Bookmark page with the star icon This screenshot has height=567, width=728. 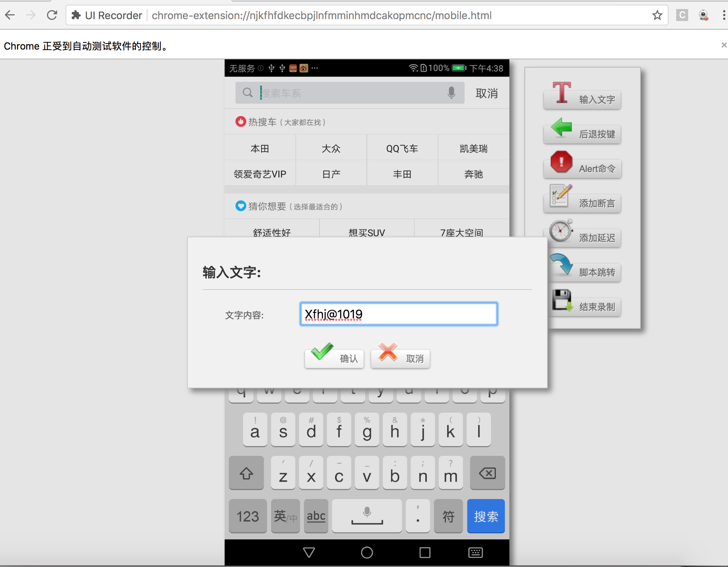tap(657, 15)
